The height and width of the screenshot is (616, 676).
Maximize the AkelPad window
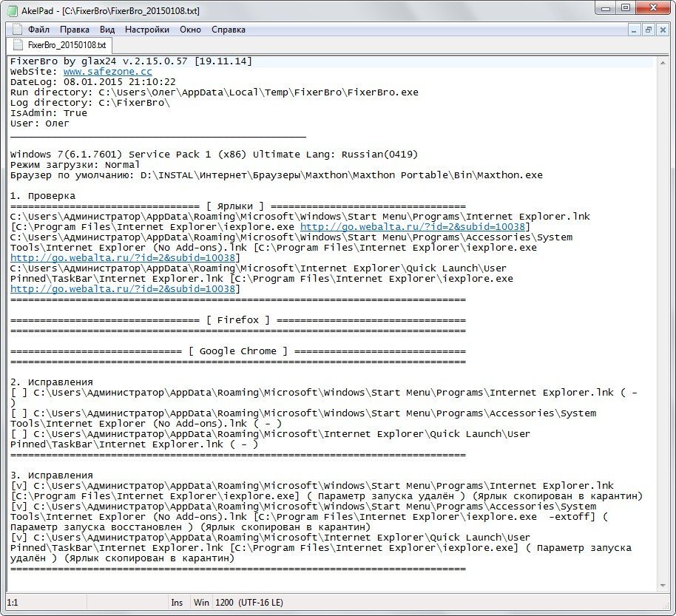626,7
